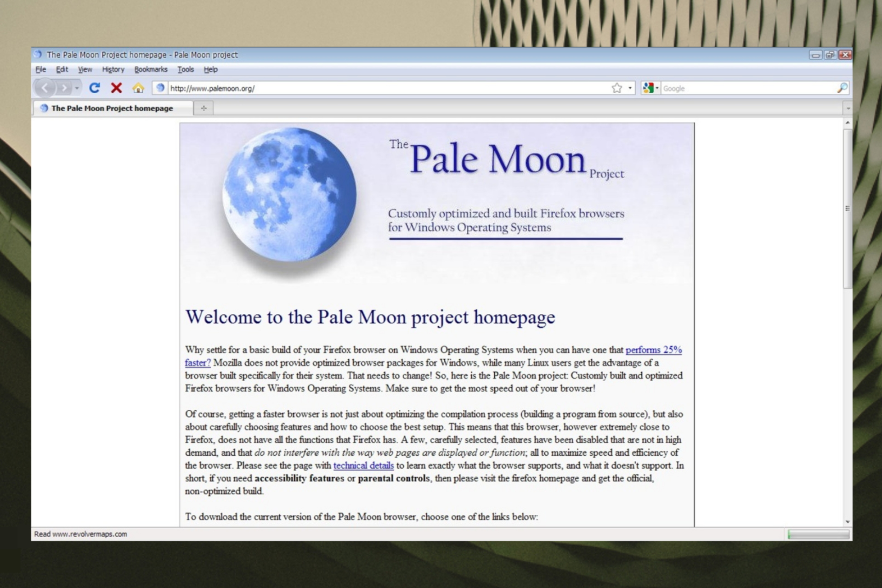The height and width of the screenshot is (588, 882).
Task: Open the 'technical details' link
Action: (363, 465)
